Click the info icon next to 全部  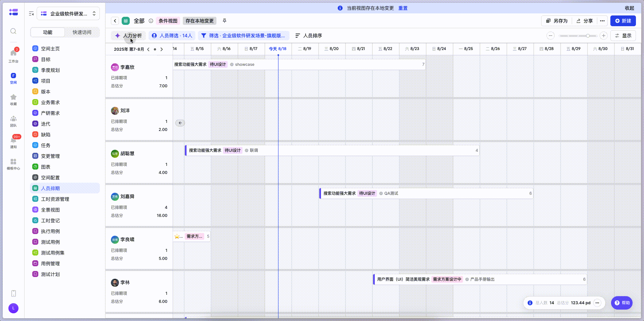click(151, 21)
